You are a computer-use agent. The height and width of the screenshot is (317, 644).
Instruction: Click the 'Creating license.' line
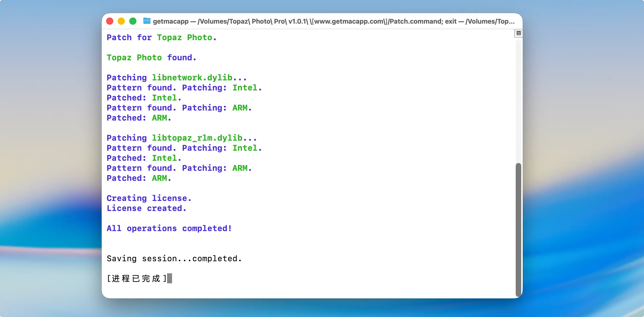[149, 198]
